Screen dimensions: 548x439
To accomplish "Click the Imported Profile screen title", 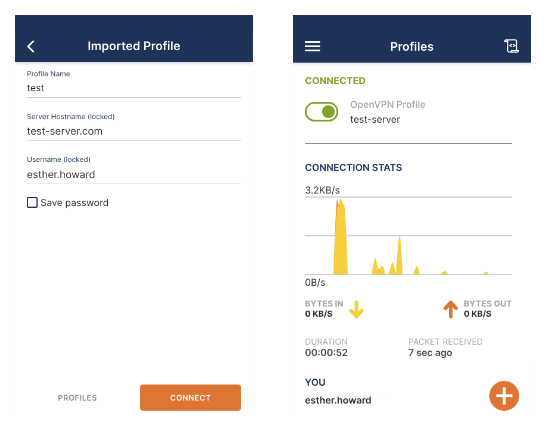I will pos(134,46).
